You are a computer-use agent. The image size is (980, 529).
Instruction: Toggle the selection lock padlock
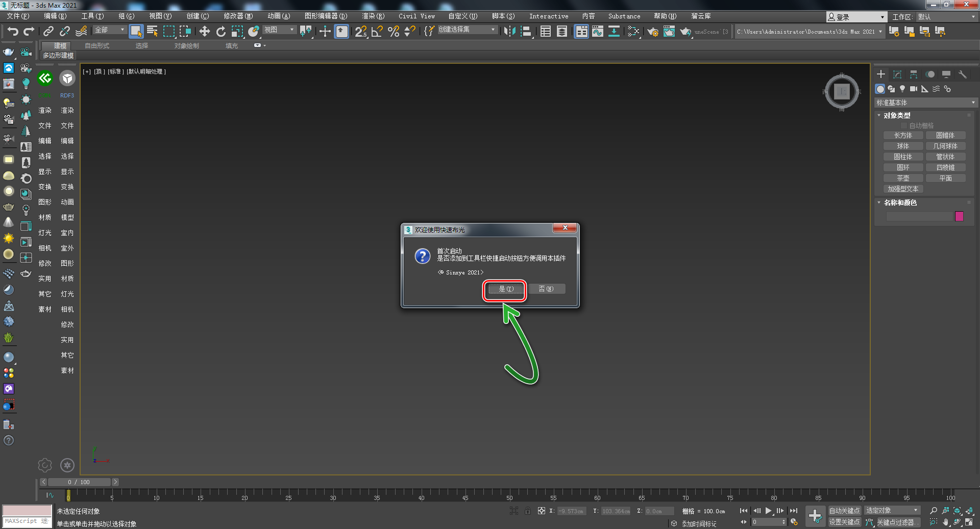click(528, 511)
